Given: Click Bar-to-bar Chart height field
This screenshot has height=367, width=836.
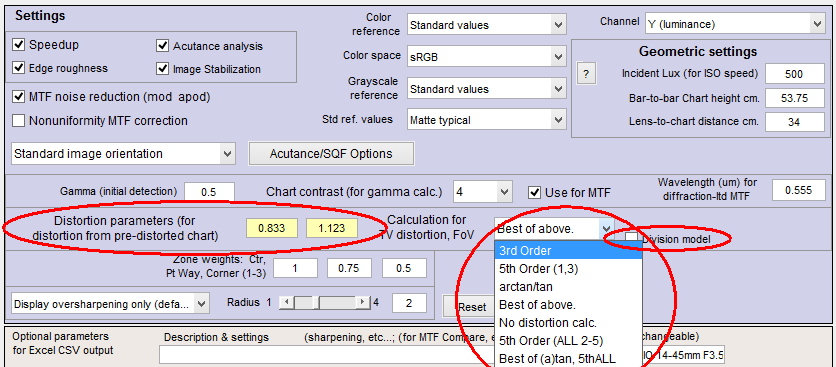Looking at the screenshot, I should (x=794, y=98).
